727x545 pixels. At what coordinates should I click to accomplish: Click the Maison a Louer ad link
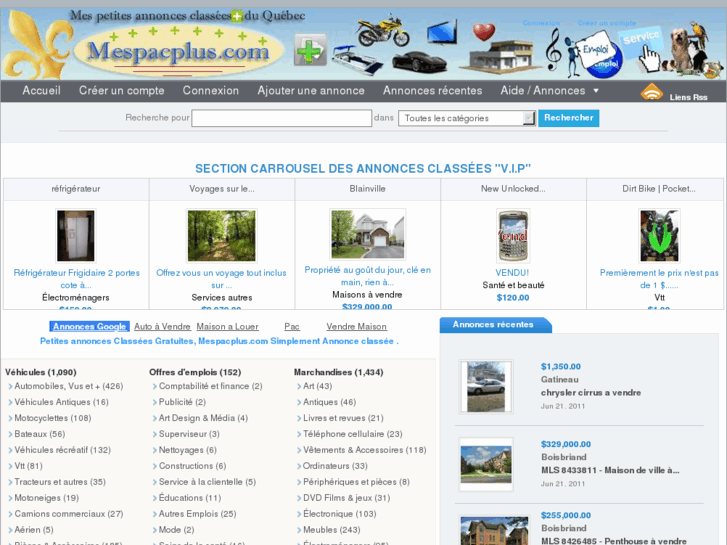(227, 327)
